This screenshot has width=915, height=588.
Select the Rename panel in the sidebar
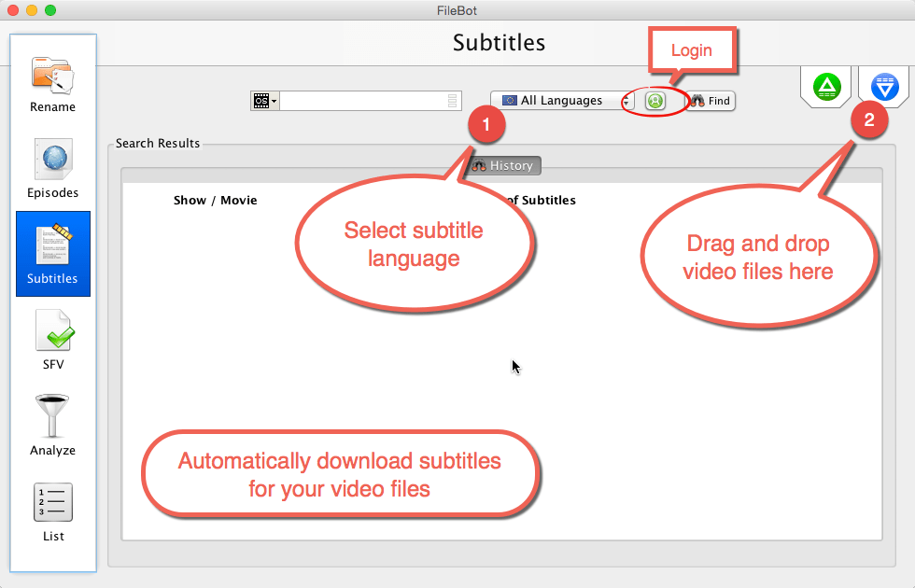(x=52, y=82)
